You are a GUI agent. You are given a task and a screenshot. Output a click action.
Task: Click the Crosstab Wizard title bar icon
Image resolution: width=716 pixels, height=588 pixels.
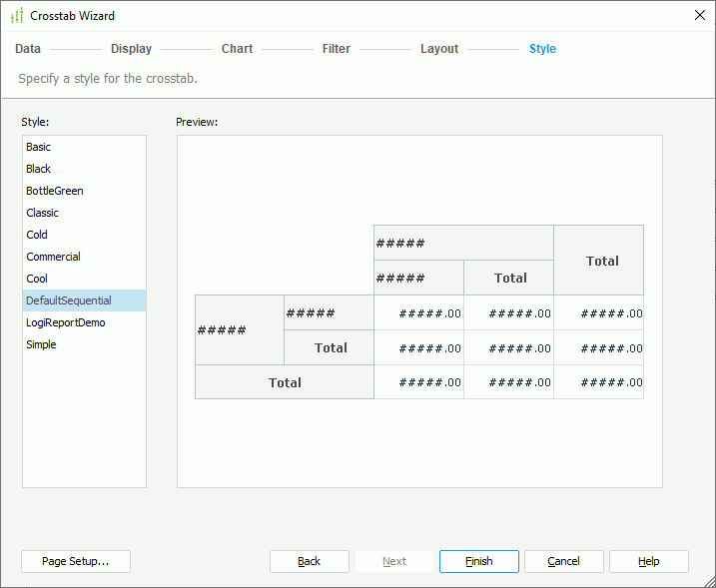[16, 16]
